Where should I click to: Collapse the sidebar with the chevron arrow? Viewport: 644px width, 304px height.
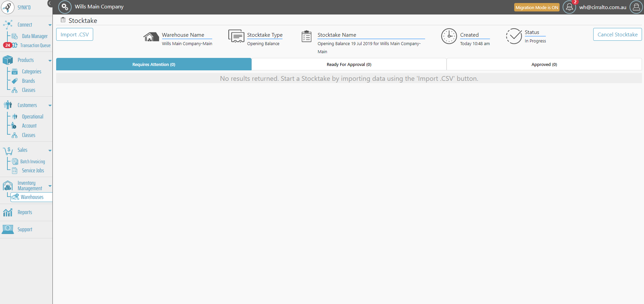(x=50, y=3)
